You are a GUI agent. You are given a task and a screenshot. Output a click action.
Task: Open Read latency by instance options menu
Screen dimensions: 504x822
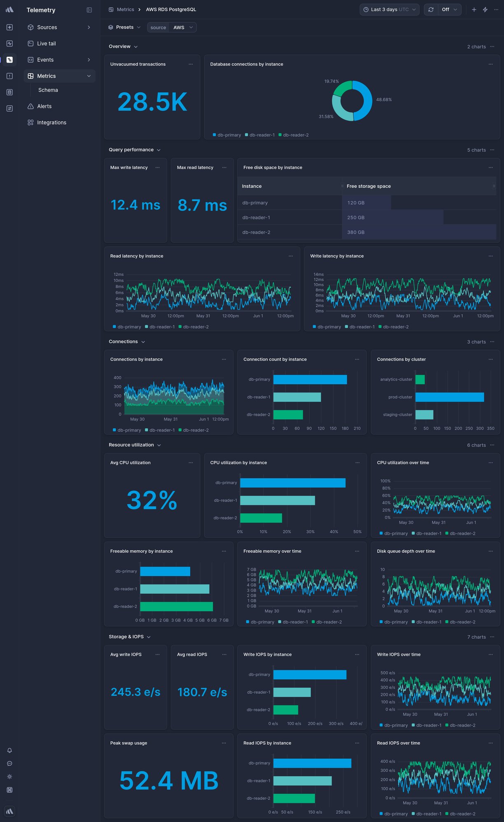[291, 256]
